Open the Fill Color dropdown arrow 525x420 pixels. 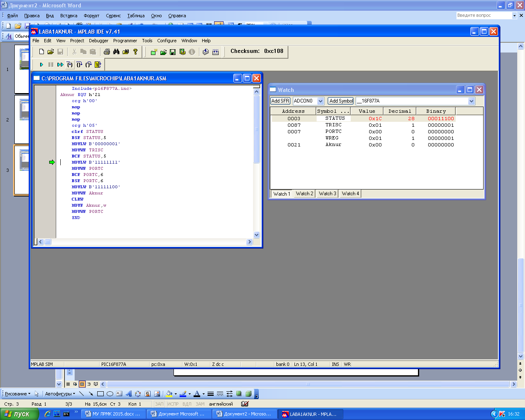176,394
